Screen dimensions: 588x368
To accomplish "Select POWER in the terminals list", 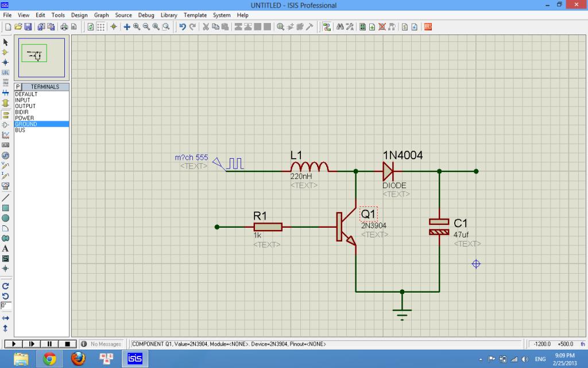I will [x=25, y=118].
